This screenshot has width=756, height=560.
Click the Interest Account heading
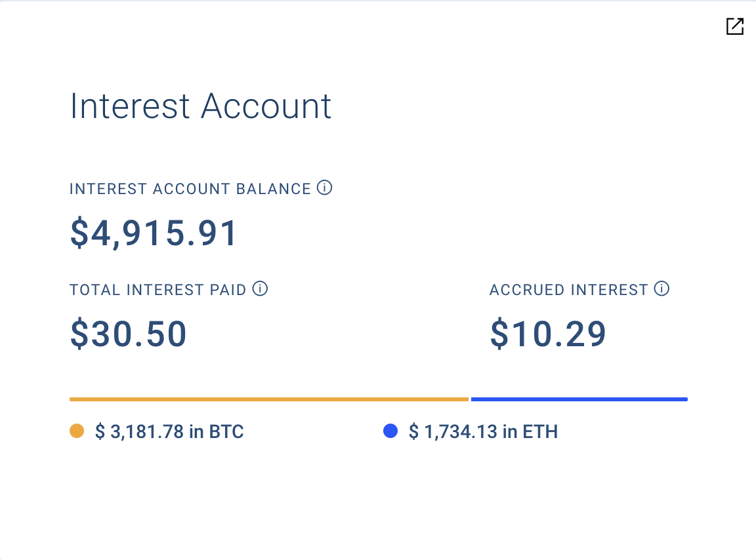click(x=201, y=106)
